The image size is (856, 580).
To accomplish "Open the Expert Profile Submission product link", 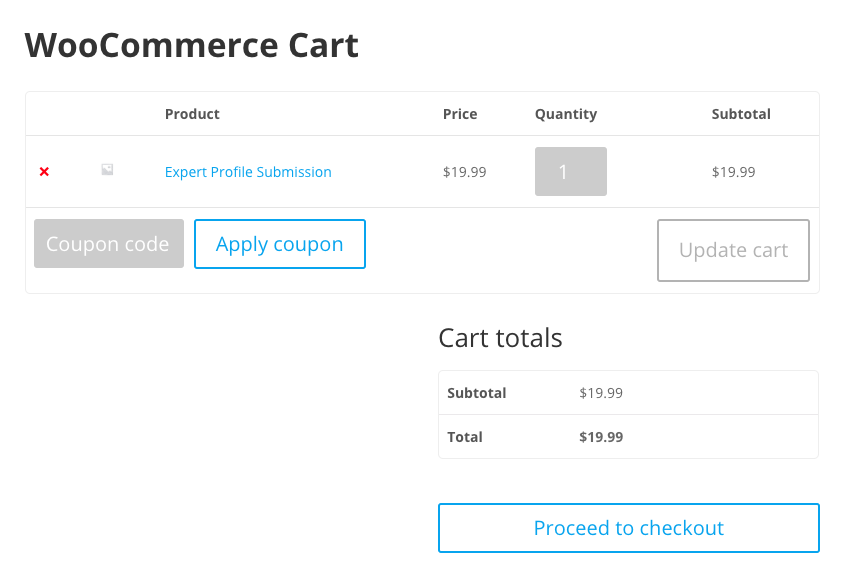I will pos(248,172).
